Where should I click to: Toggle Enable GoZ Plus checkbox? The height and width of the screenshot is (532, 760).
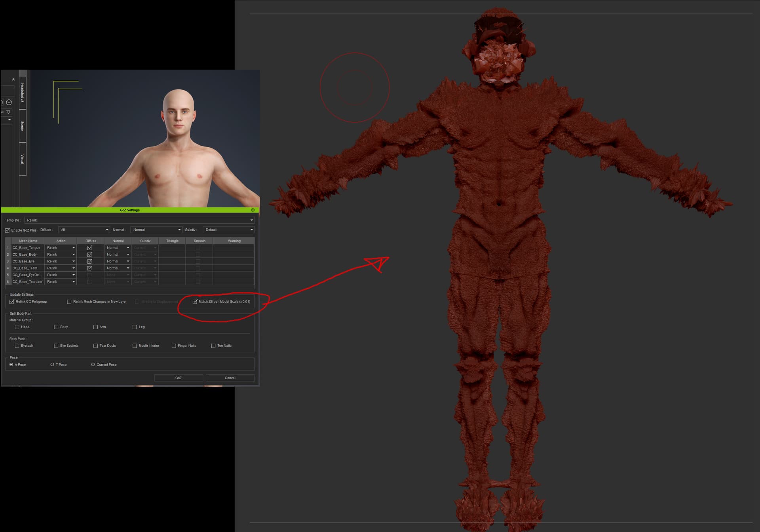coord(8,230)
